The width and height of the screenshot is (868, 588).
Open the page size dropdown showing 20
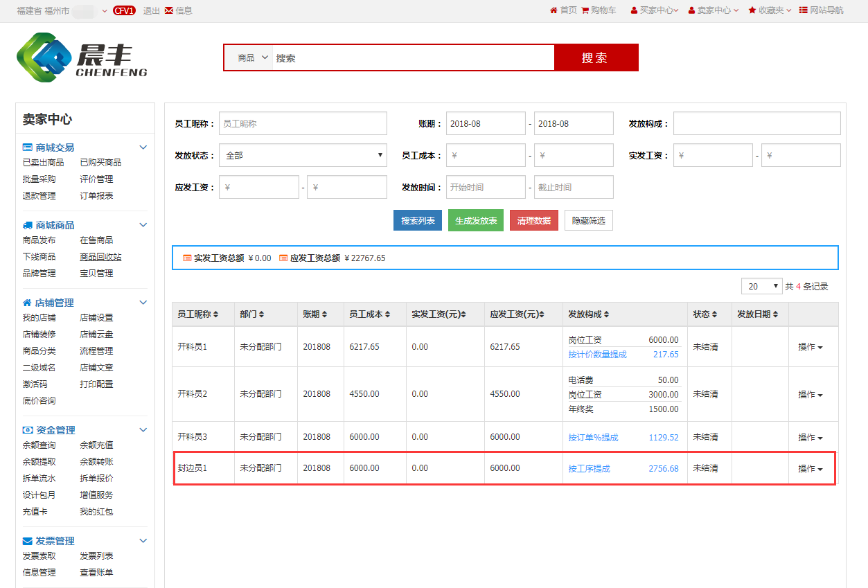761,286
